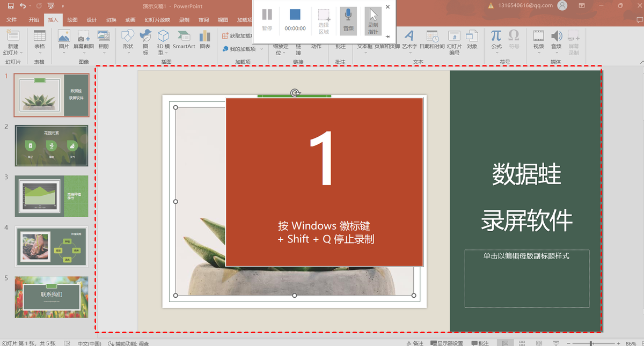Expand the My Add-ins (我的加载项) dropdown
Viewport: 644px width, 346px height.
coord(262,49)
